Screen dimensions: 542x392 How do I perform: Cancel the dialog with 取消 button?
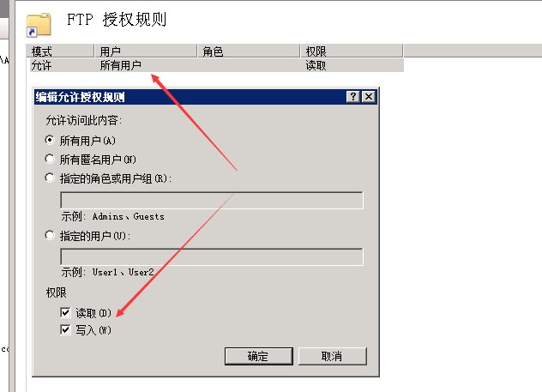click(332, 356)
